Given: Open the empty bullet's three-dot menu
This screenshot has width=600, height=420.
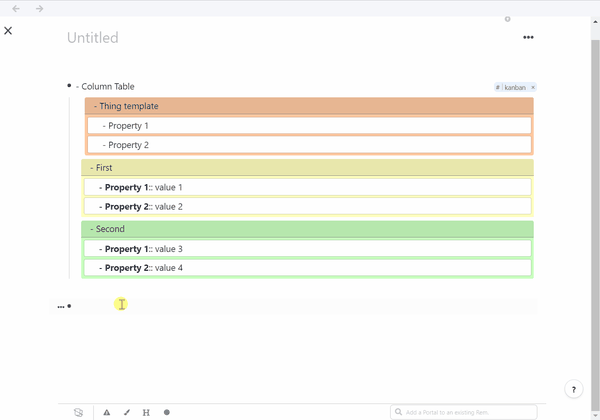Looking at the screenshot, I should (60, 306).
